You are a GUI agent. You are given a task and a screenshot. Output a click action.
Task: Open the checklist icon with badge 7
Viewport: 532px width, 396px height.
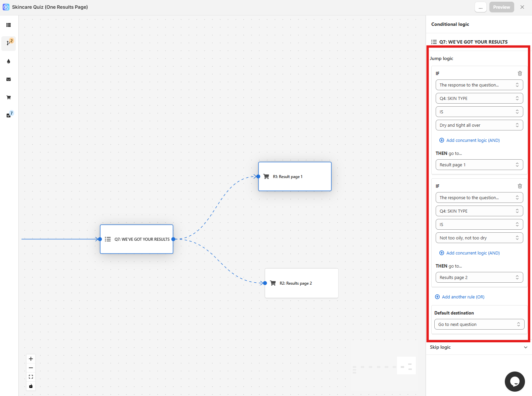point(9,115)
